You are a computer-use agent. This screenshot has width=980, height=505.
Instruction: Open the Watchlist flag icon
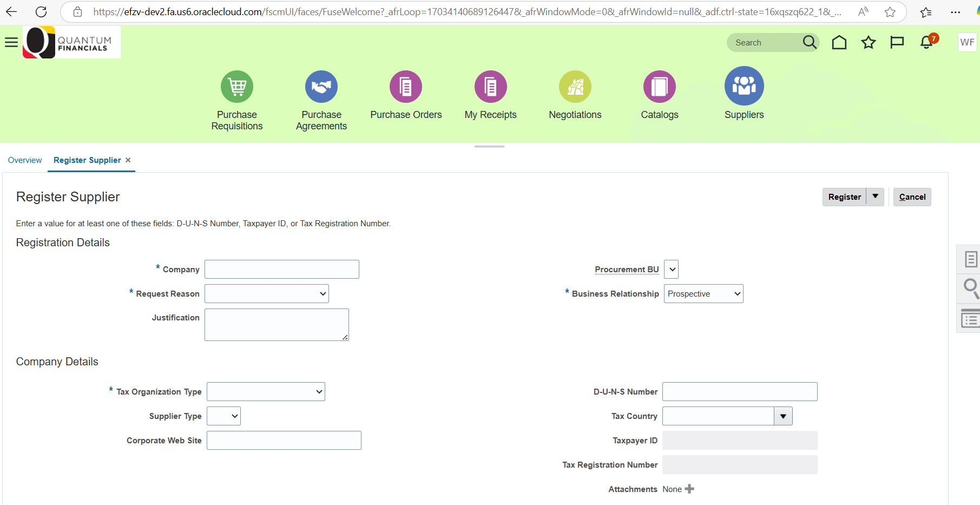pyautogui.click(x=897, y=42)
